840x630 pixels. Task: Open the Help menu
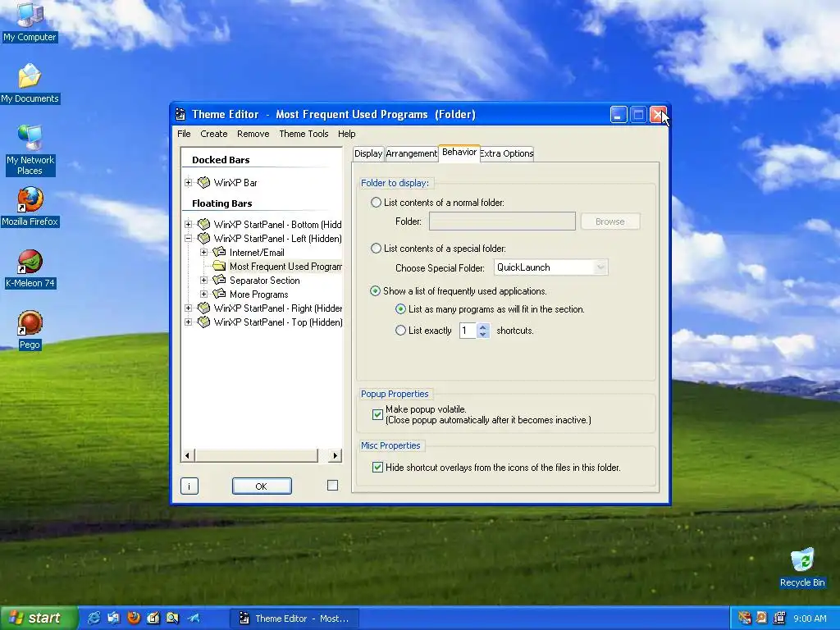tap(347, 134)
